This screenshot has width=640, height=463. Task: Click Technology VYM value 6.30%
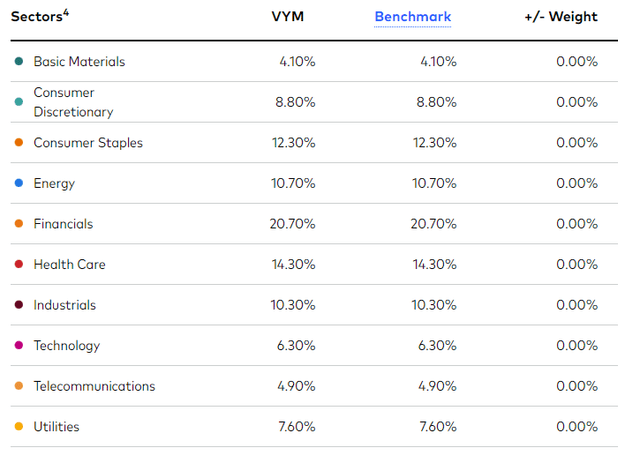296,345
